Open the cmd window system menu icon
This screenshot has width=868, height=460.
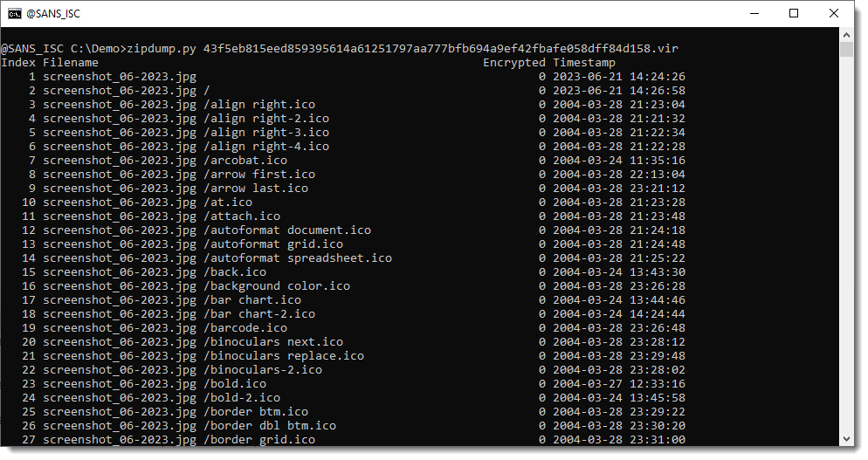[x=14, y=13]
